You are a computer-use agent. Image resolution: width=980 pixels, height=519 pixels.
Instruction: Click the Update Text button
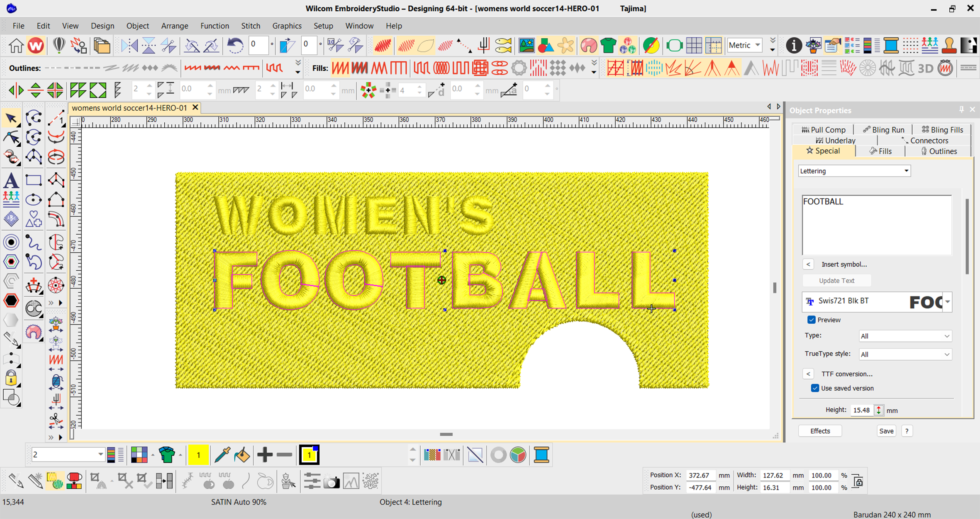tap(836, 280)
